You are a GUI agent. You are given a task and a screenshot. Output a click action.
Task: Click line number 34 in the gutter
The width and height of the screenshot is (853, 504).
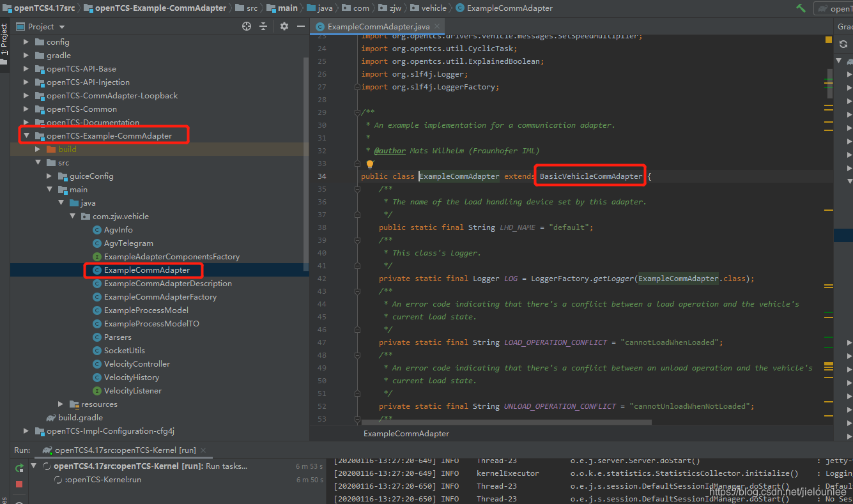(321, 176)
